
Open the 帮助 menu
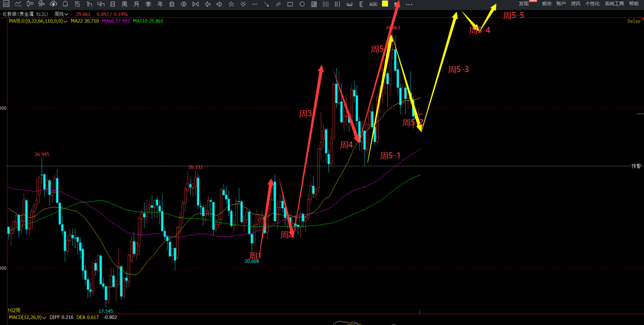pos(634,4)
